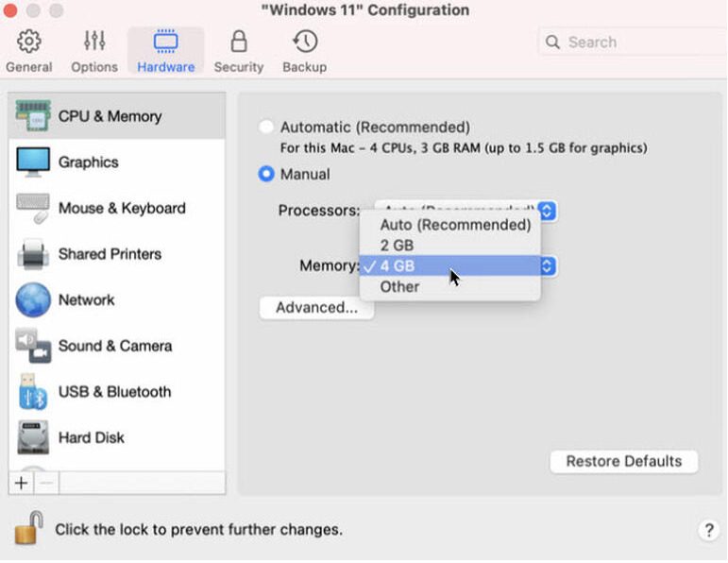Click the orange lock icon to prevent changes
Screen dimensions: 728x563
(28, 527)
